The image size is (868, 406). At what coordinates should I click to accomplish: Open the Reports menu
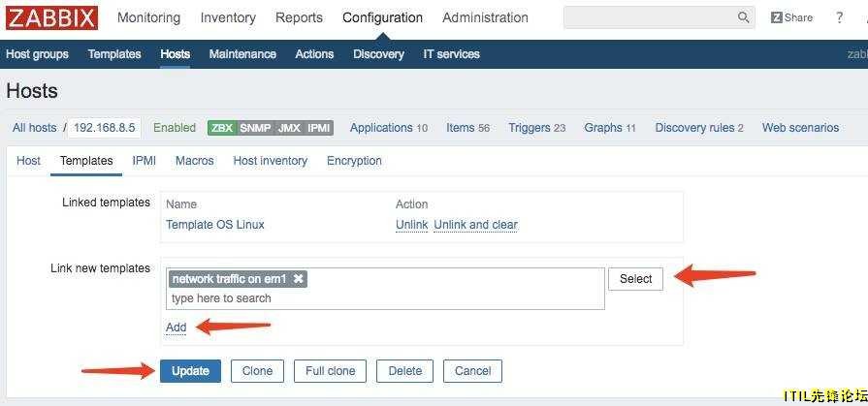299,17
